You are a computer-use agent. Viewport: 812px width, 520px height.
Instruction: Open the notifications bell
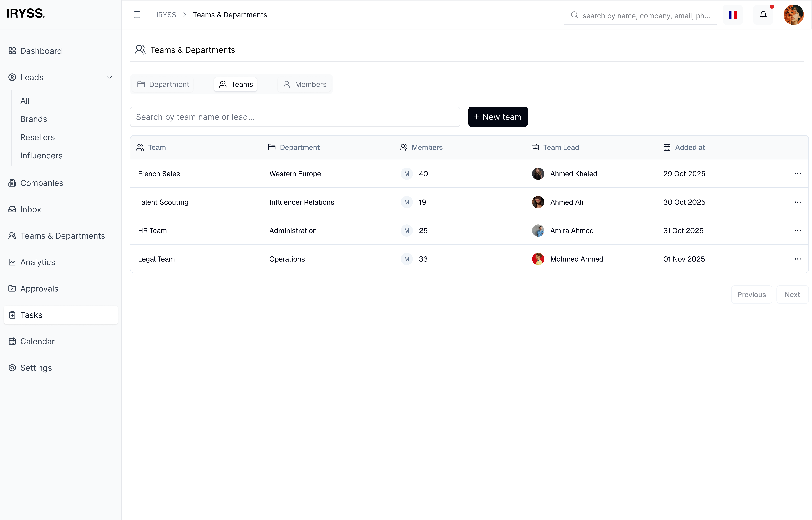(x=763, y=15)
